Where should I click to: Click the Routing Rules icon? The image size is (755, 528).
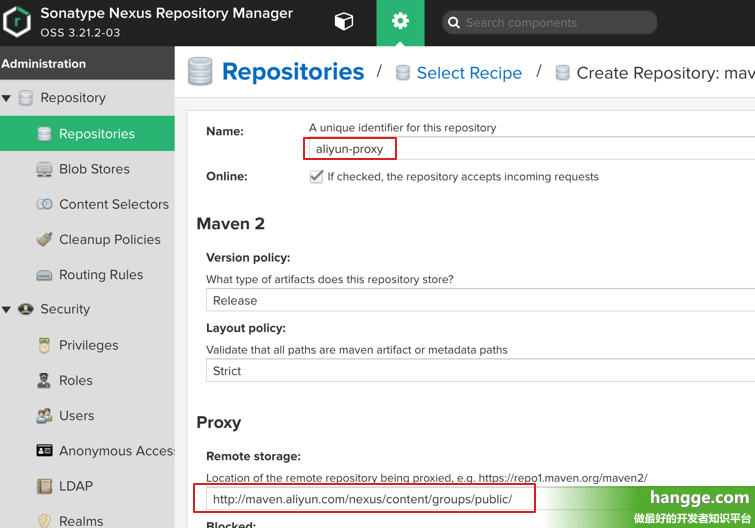(x=44, y=275)
